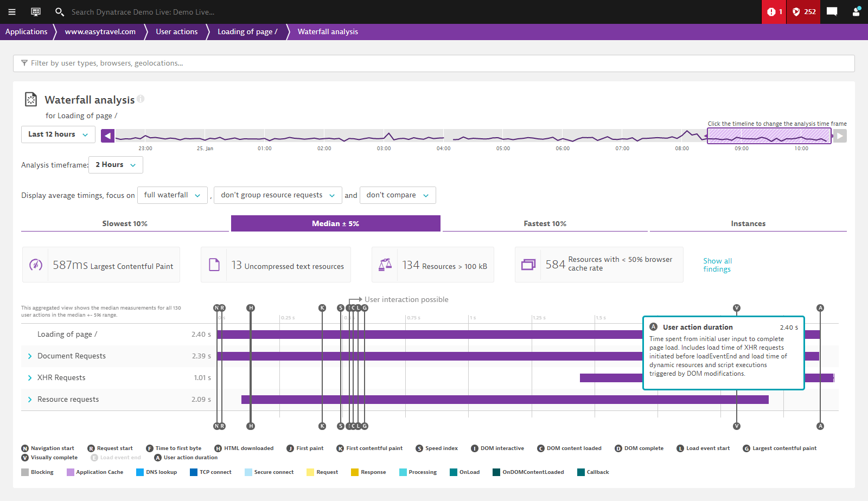The height and width of the screenshot is (501, 868).
Task: Click the document icon for uncompressed text resources
Action: 214,265
